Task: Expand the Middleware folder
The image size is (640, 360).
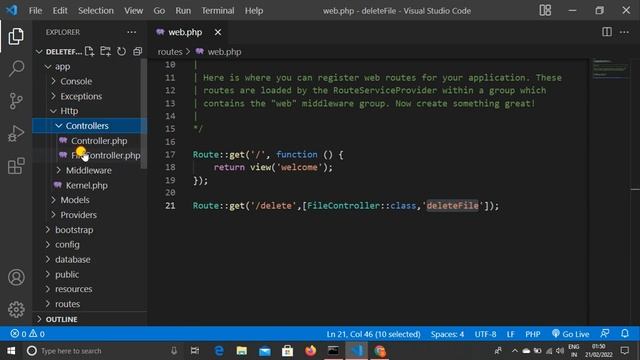Action: (x=88, y=170)
